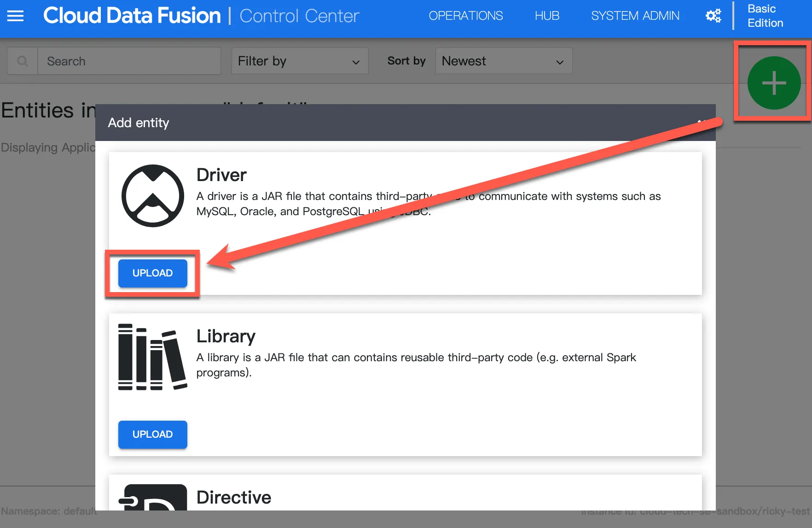Click the Add entity dialog title
812x528 pixels.
tap(139, 123)
